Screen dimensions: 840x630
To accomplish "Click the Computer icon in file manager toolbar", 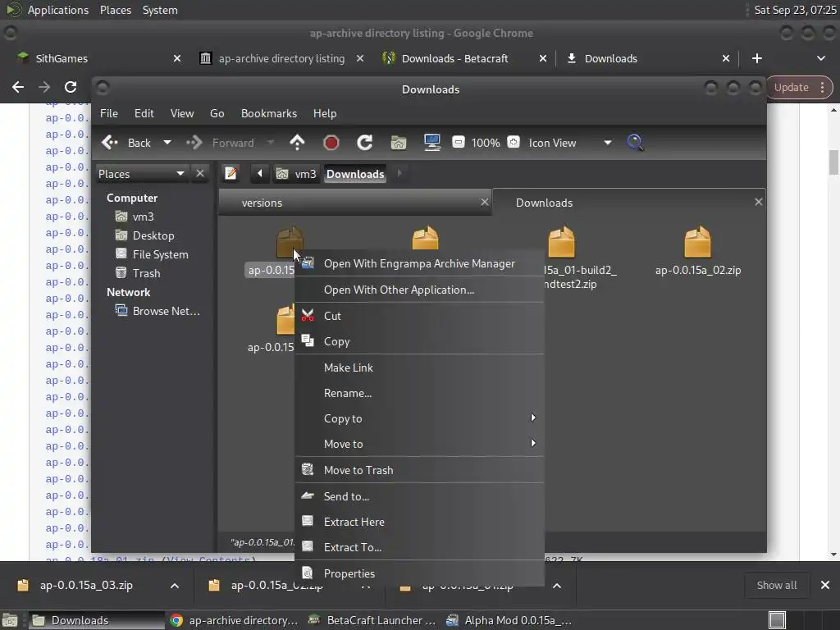I will point(432,143).
